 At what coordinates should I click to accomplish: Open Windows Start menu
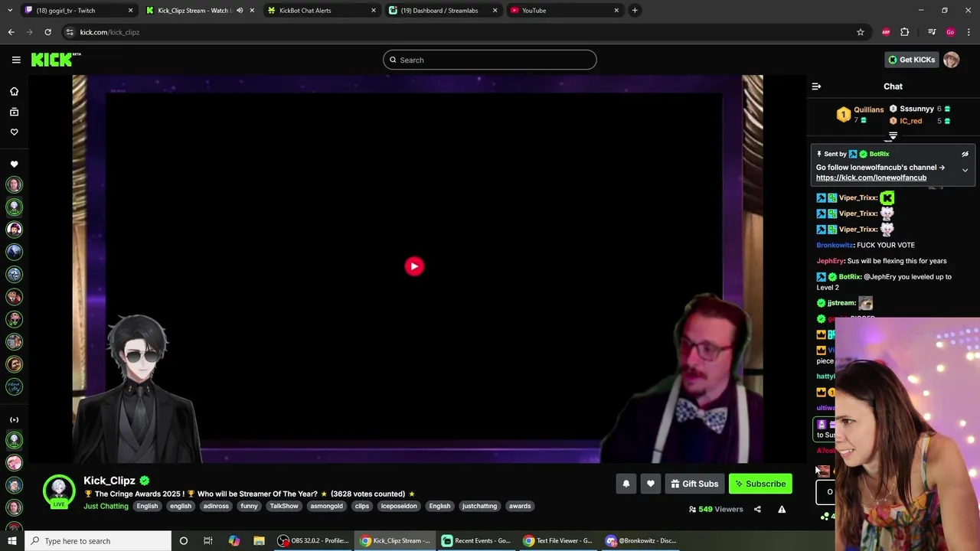click(x=11, y=541)
